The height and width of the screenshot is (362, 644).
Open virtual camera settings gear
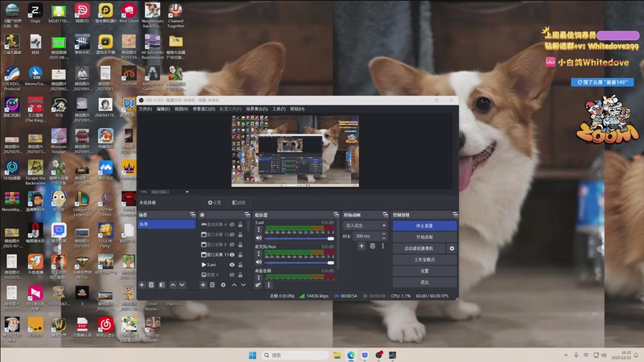[452, 249]
